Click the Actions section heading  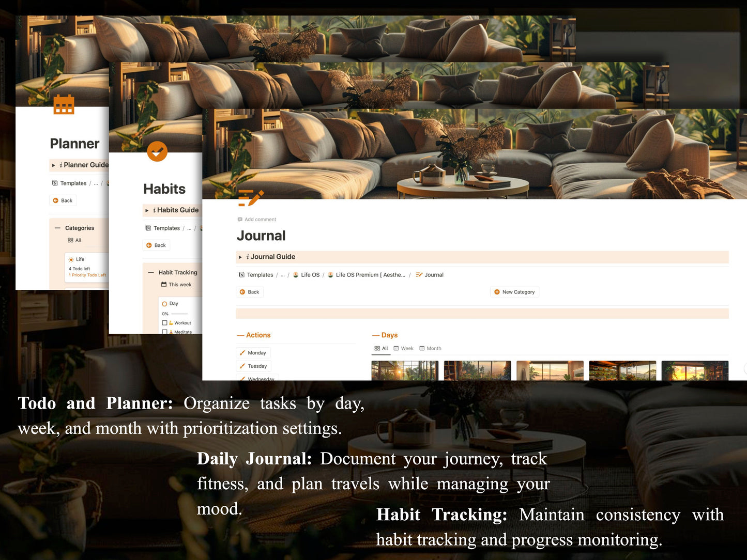click(258, 335)
